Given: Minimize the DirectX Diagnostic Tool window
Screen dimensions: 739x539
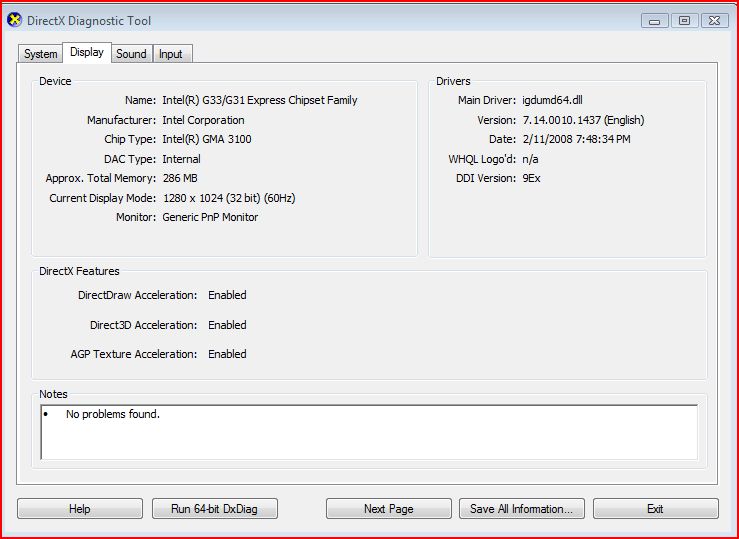Looking at the screenshot, I should [x=655, y=21].
